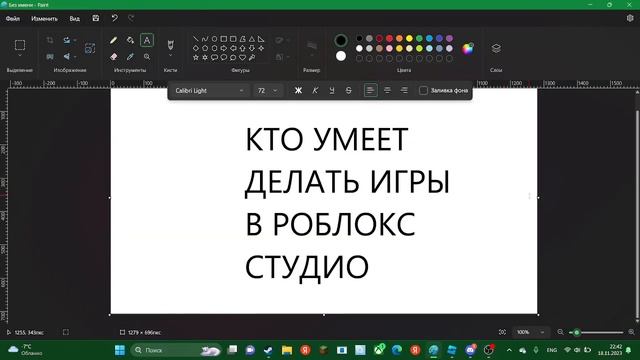This screenshot has width=640, height=360.
Task: Select the Fill bucket tool
Action: [130, 40]
